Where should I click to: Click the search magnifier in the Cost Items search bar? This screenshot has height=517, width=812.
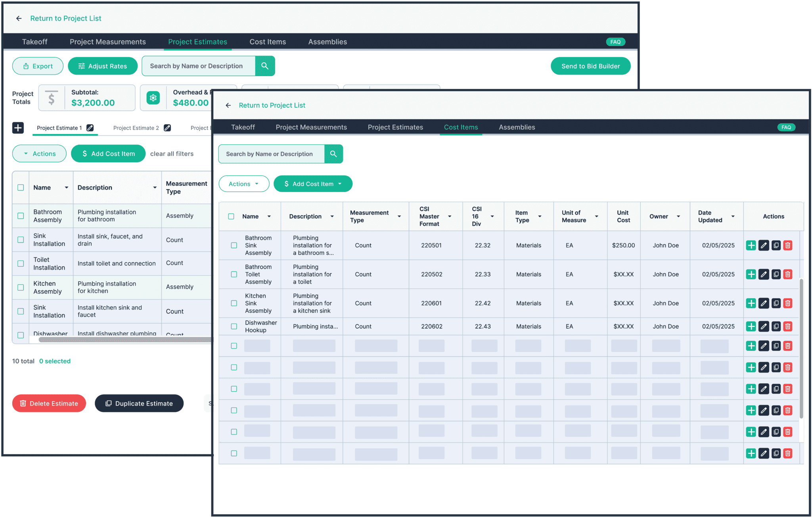[333, 154]
